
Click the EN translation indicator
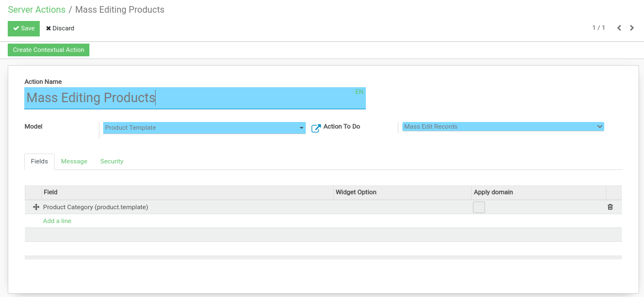coord(359,92)
